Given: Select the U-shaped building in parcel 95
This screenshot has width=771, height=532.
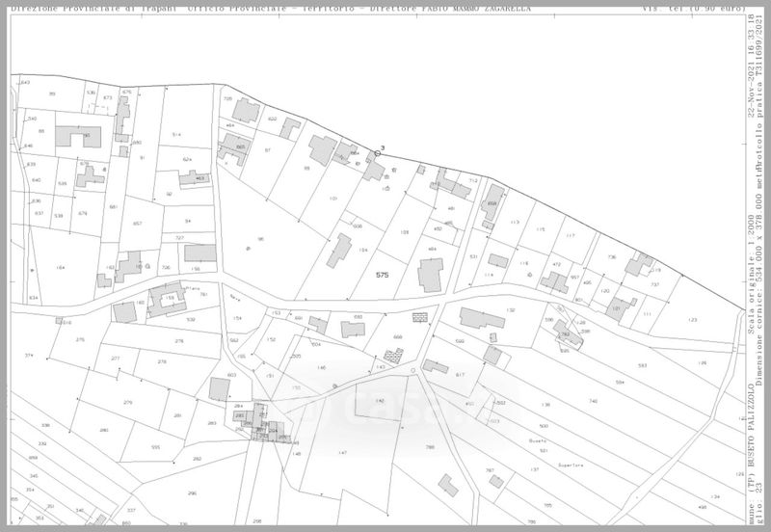Looking at the screenshot, I should 77,136.
